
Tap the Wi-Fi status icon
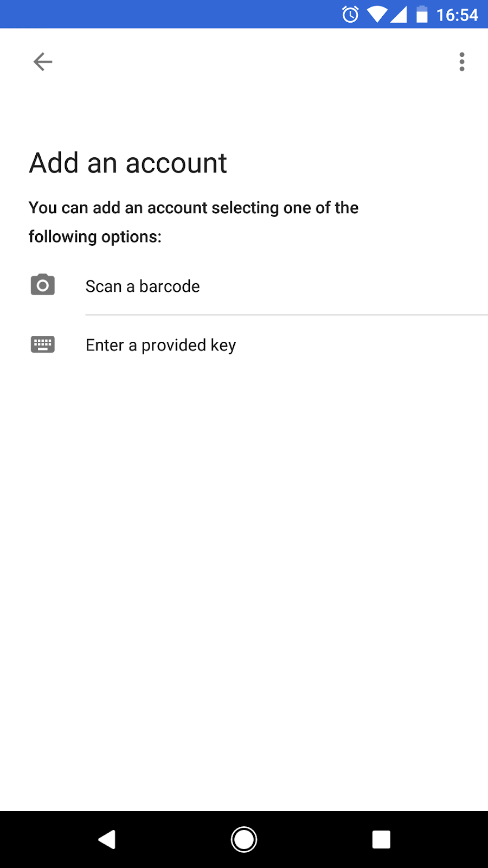tap(376, 14)
